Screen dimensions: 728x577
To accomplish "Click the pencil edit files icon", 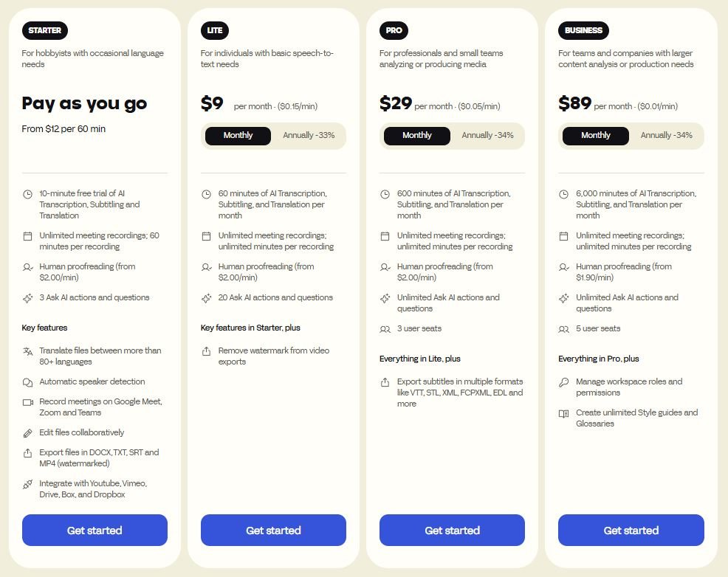I will (x=28, y=433).
